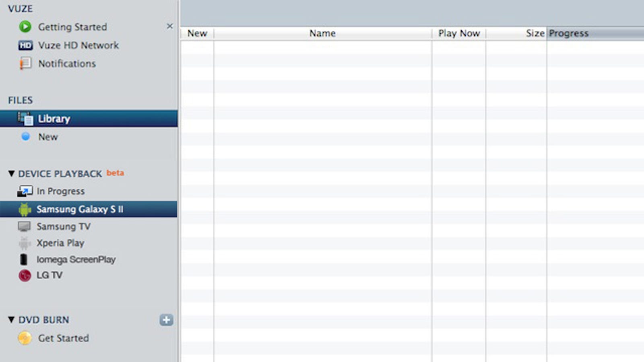Select Samsung Galaxy S II device
Screen dimensions: 644x362
(89, 209)
